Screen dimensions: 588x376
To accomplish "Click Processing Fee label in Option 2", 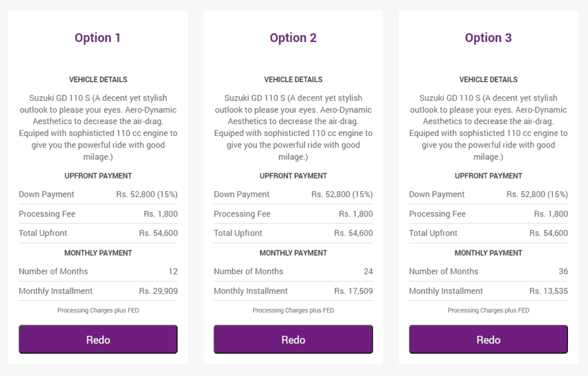I will [242, 214].
